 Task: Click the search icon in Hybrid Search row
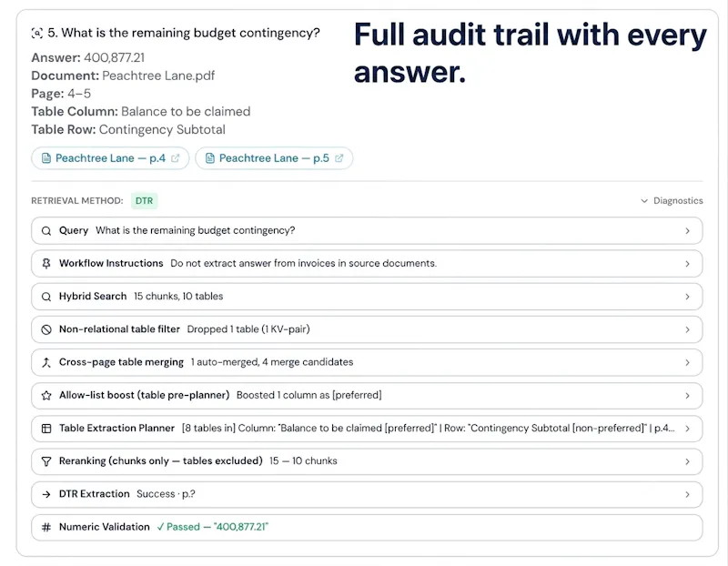tap(46, 297)
